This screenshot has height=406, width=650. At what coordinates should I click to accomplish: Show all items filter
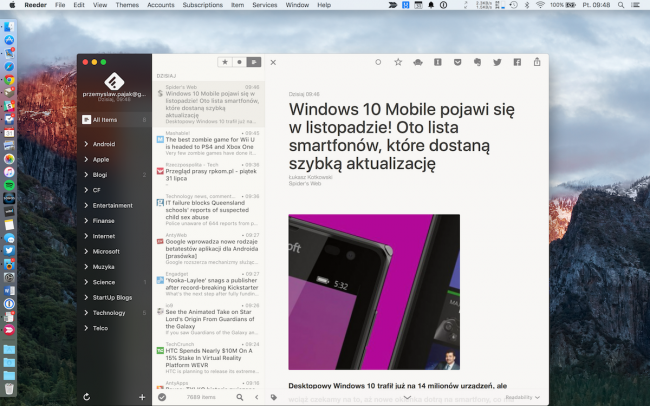[x=254, y=62]
